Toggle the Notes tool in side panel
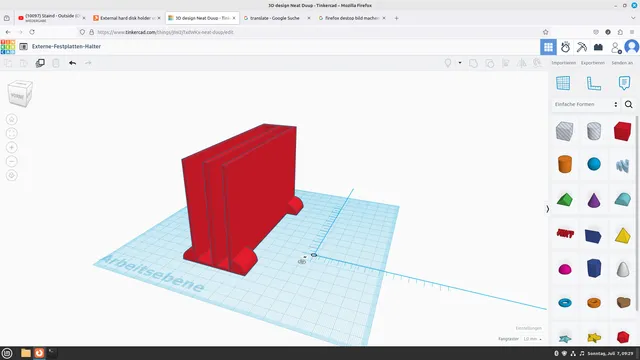640x360 pixels. point(624,83)
